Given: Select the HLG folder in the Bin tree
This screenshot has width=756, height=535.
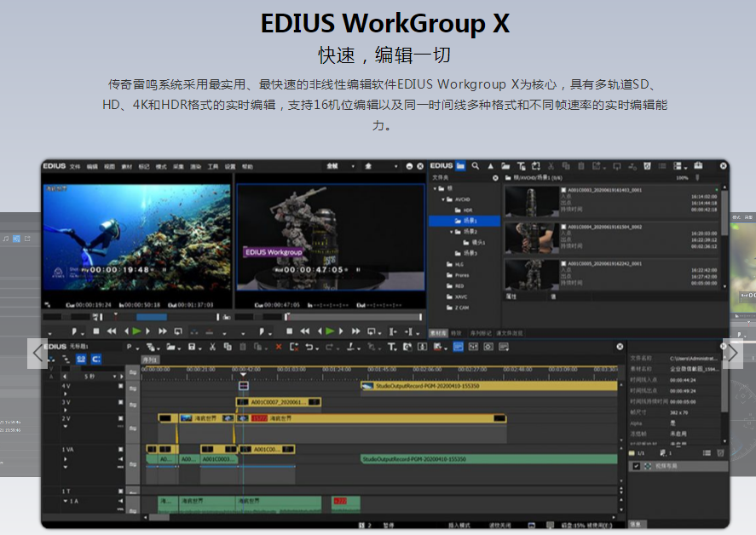Looking at the screenshot, I should [x=456, y=265].
